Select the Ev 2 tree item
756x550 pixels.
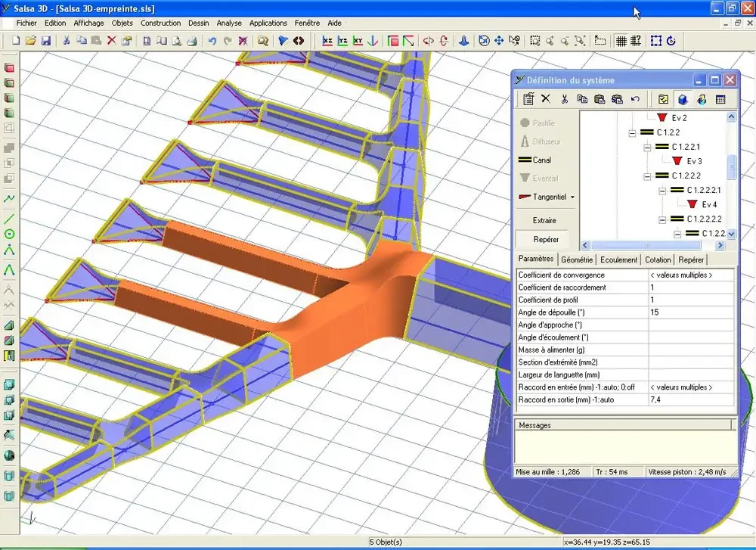pyautogui.click(x=679, y=118)
